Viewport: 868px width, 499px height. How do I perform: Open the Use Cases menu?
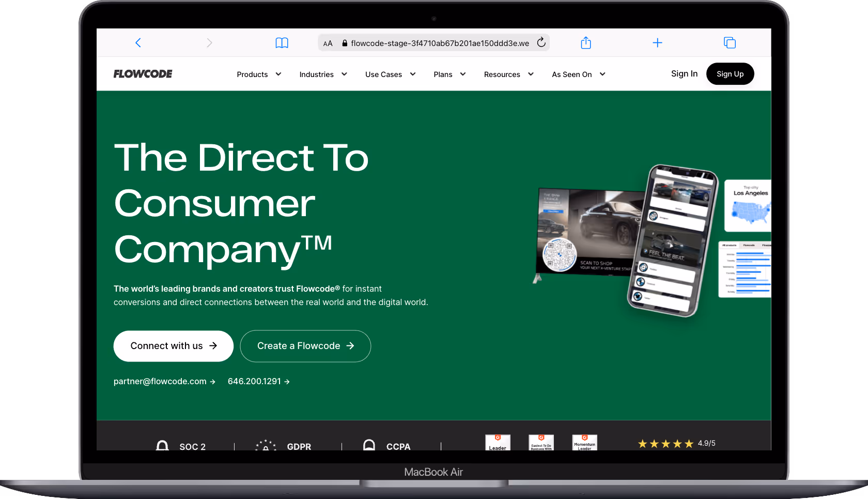pos(383,74)
